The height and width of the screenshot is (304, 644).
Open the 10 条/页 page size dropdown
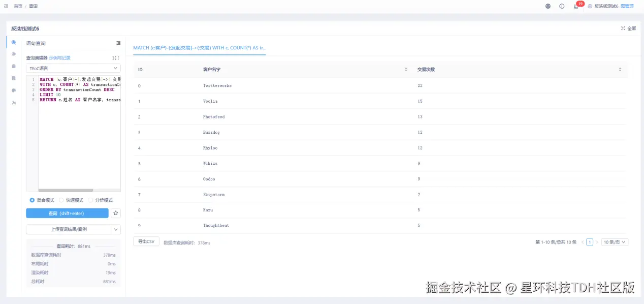pyautogui.click(x=615, y=242)
